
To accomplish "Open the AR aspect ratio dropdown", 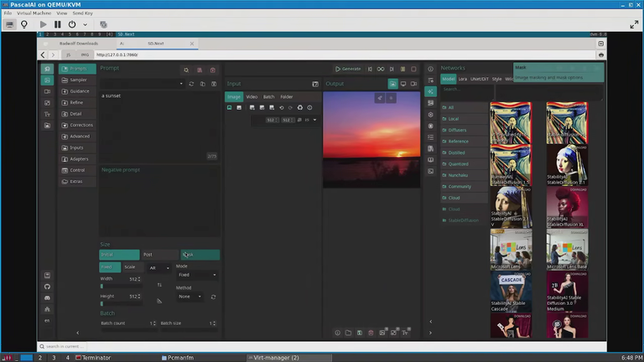I will pyautogui.click(x=159, y=268).
